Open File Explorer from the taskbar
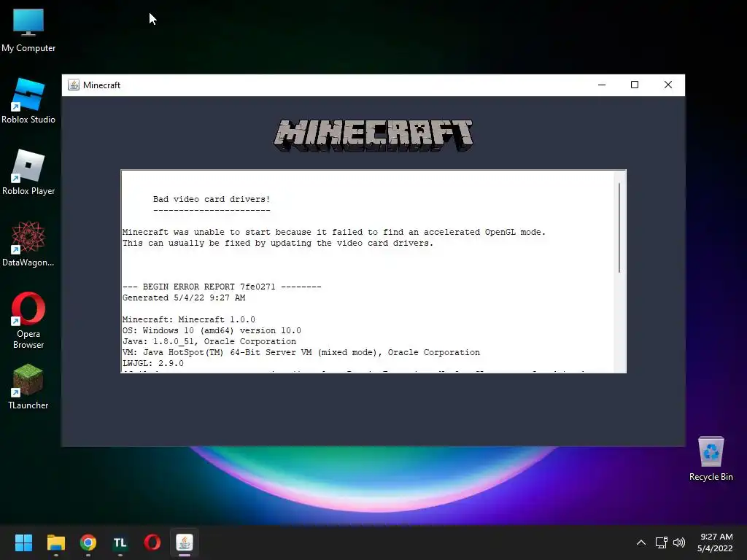Viewport: 747px width, 560px height. (55, 542)
